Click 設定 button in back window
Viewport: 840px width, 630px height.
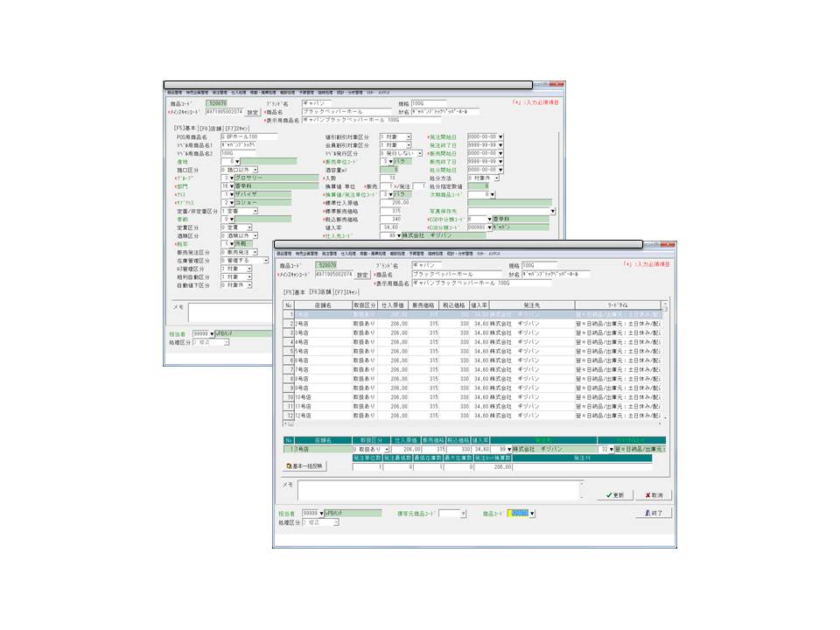coord(253,113)
